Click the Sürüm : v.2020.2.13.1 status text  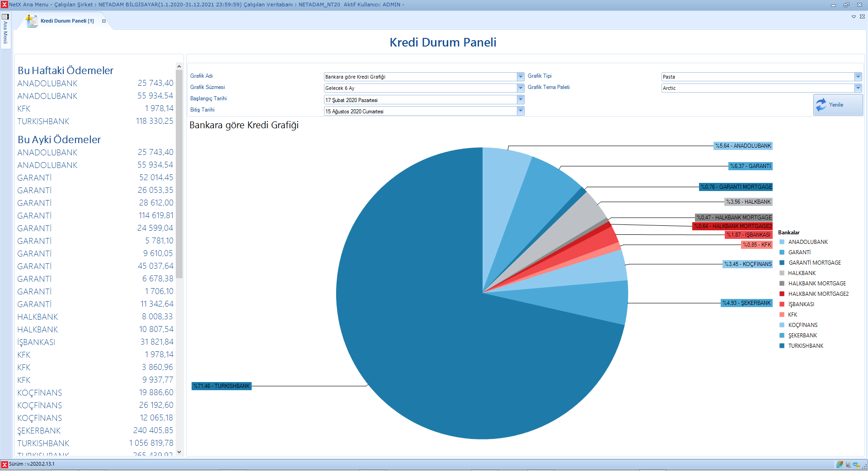pyautogui.click(x=32, y=464)
